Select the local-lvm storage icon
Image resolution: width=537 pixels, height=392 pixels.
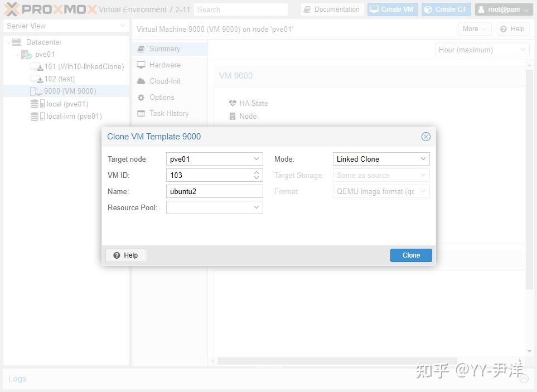[x=35, y=116]
